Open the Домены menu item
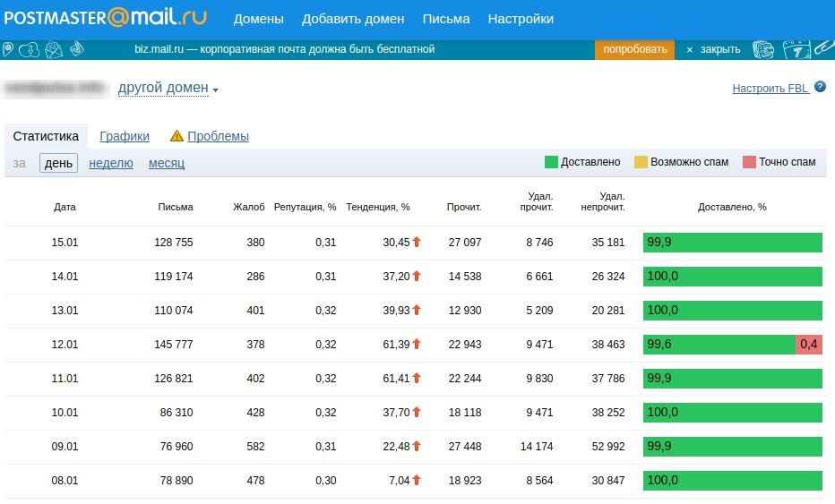 [x=258, y=19]
